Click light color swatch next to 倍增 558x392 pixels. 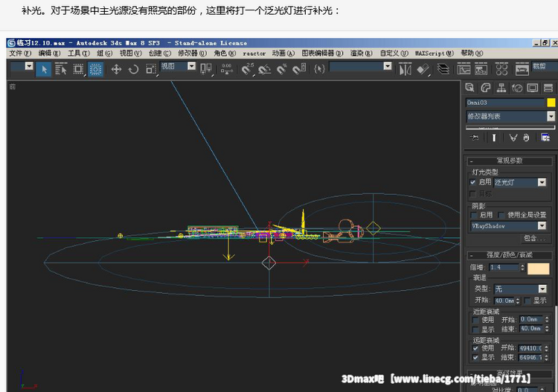(538, 269)
